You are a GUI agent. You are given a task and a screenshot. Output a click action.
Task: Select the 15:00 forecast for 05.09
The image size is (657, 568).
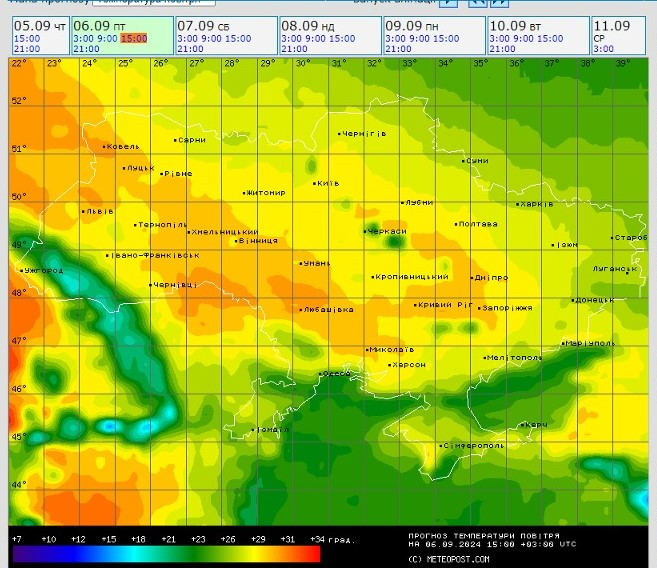[27, 38]
